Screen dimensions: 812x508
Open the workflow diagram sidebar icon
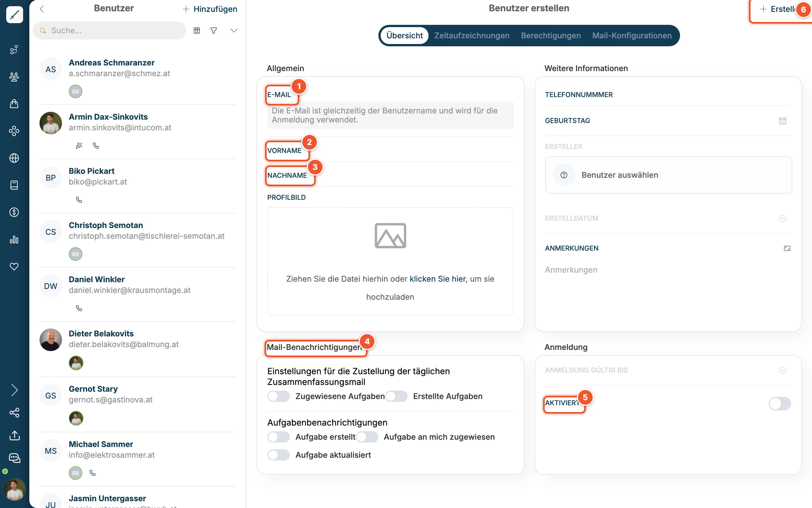pyautogui.click(x=14, y=50)
